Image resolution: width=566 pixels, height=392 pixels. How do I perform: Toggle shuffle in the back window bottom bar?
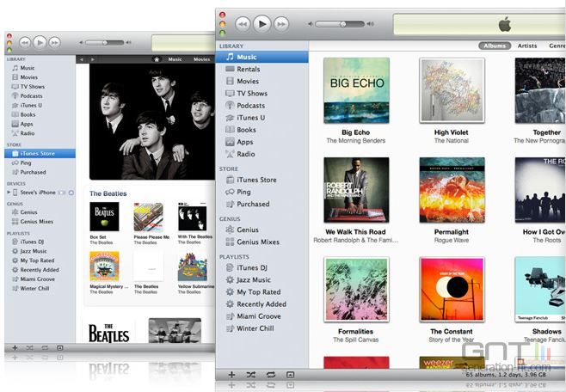tap(29, 348)
